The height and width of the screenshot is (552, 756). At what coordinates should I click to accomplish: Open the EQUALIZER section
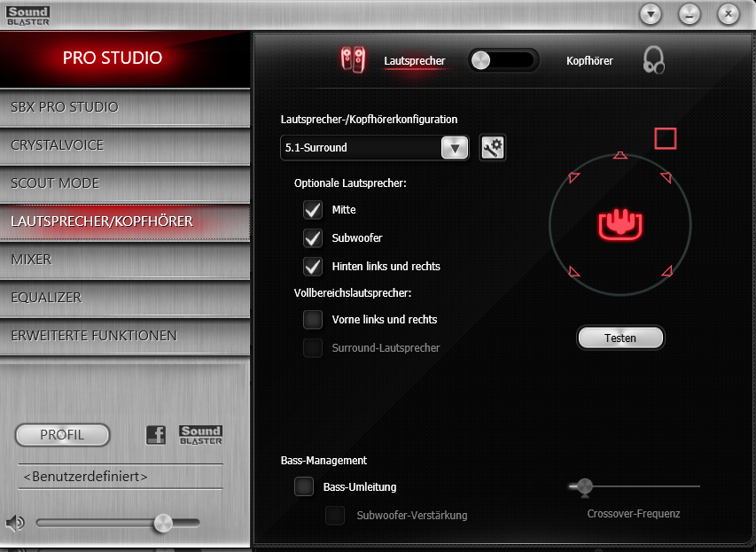pyautogui.click(x=125, y=298)
